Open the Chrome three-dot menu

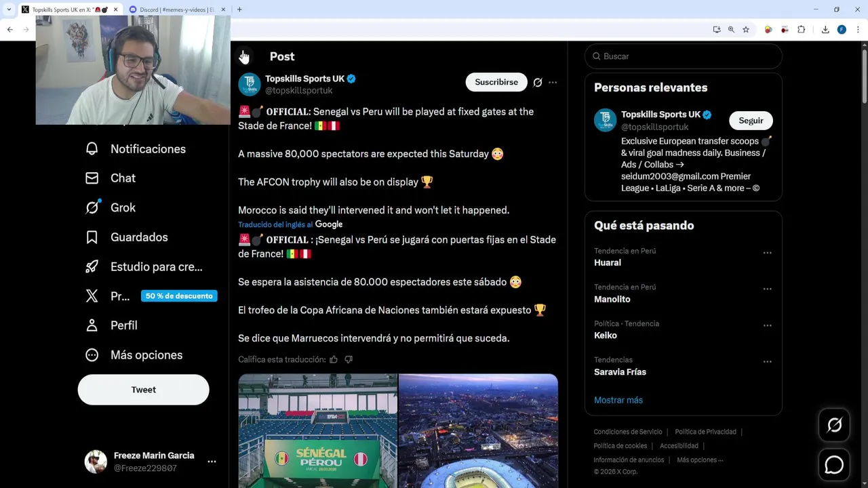coord(858,29)
